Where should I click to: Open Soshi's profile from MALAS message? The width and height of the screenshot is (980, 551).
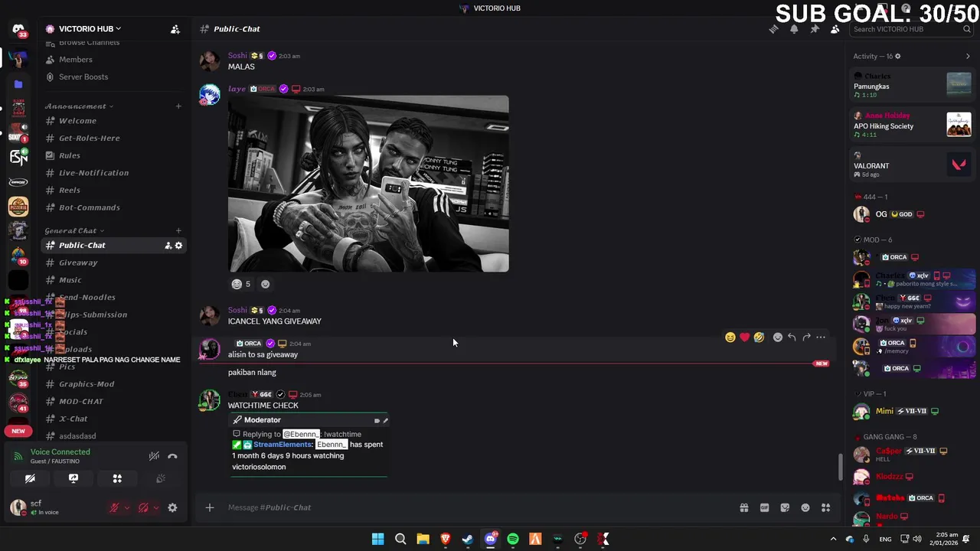(237, 56)
